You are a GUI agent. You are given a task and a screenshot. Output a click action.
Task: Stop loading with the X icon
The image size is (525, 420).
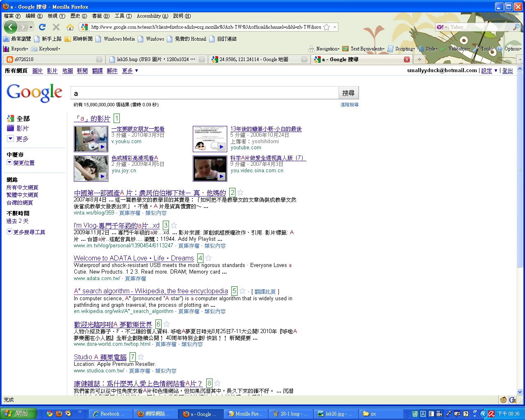(x=56, y=27)
